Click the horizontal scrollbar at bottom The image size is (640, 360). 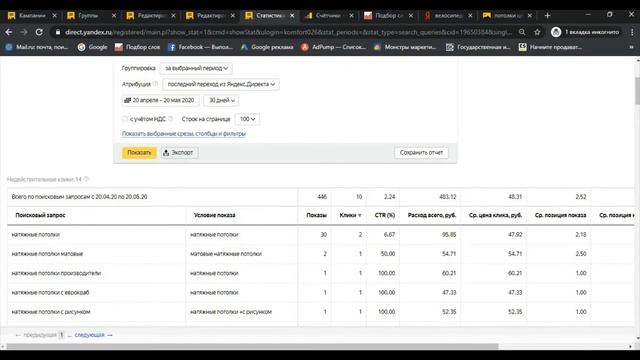(x=252, y=347)
